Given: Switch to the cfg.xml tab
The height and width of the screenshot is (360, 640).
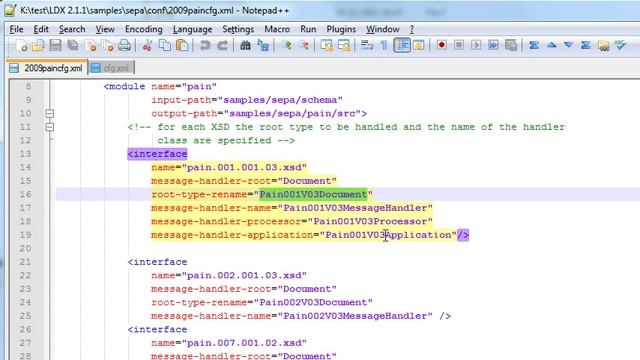Looking at the screenshot, I should click(x=111, y=68).
